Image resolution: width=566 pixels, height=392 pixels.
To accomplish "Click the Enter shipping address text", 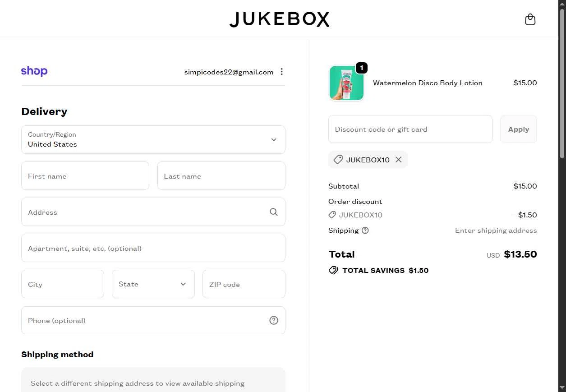I will [x=496, y=231].
